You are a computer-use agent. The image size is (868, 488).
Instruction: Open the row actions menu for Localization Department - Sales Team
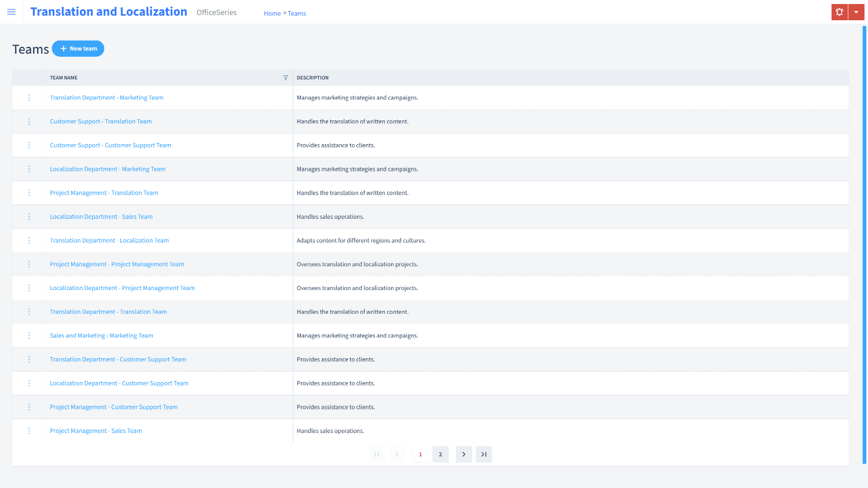[x=29, y=216]
